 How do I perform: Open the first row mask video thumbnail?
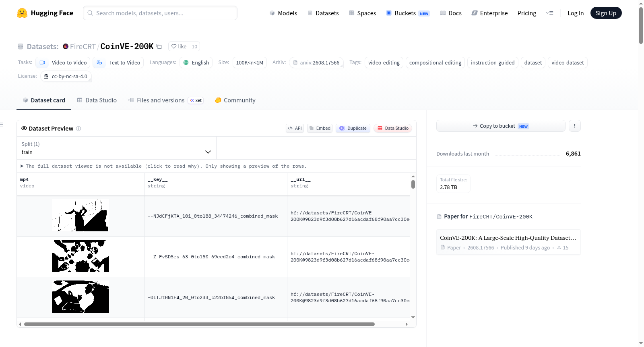(80, 216)
